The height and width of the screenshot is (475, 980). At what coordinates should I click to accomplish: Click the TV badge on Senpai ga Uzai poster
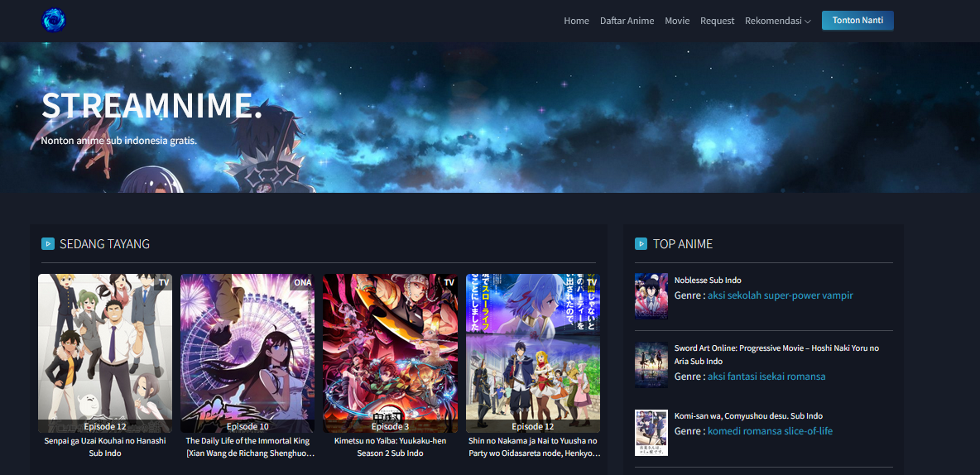tap(164, 282)
